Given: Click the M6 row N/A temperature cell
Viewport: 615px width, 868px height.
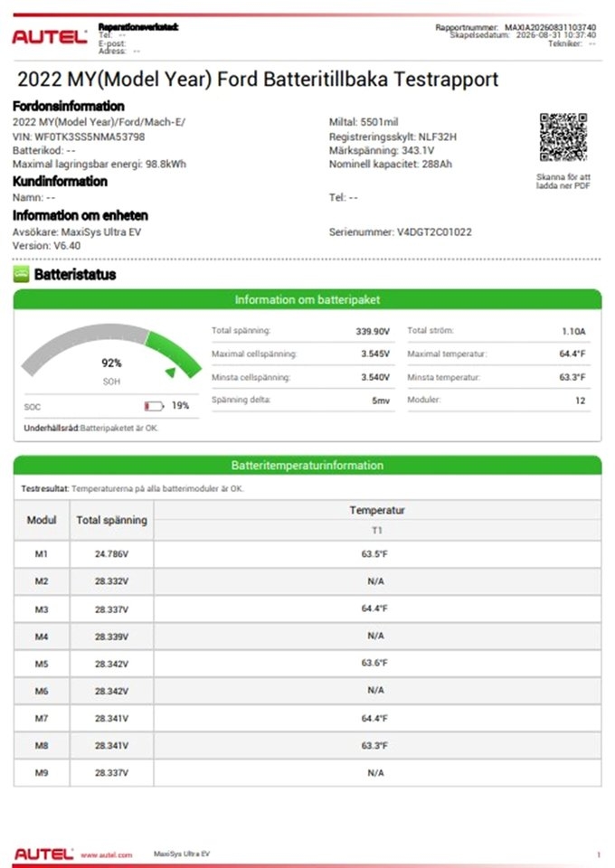Looking at the screenshot, I should tap(376, 690).
